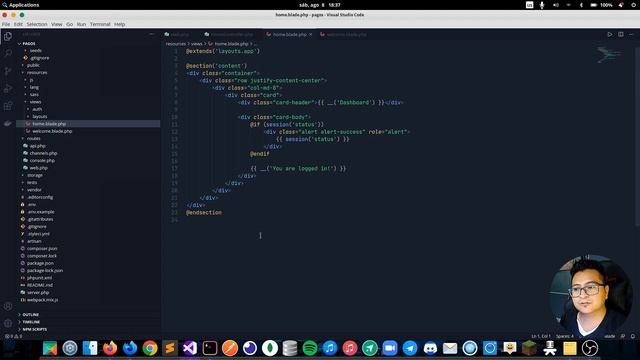Close the home.blade.php tab

click(311, 35)
